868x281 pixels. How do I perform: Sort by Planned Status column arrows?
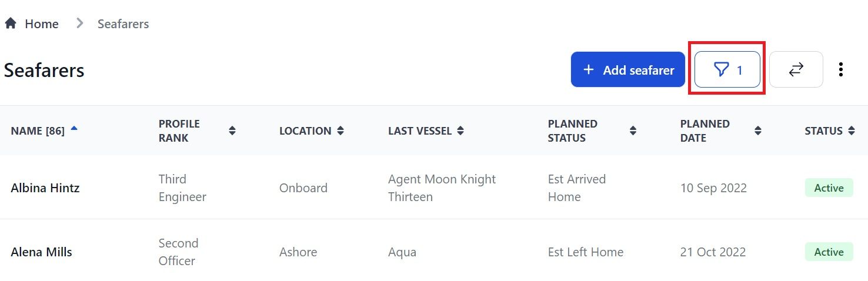tap(633, 131)
